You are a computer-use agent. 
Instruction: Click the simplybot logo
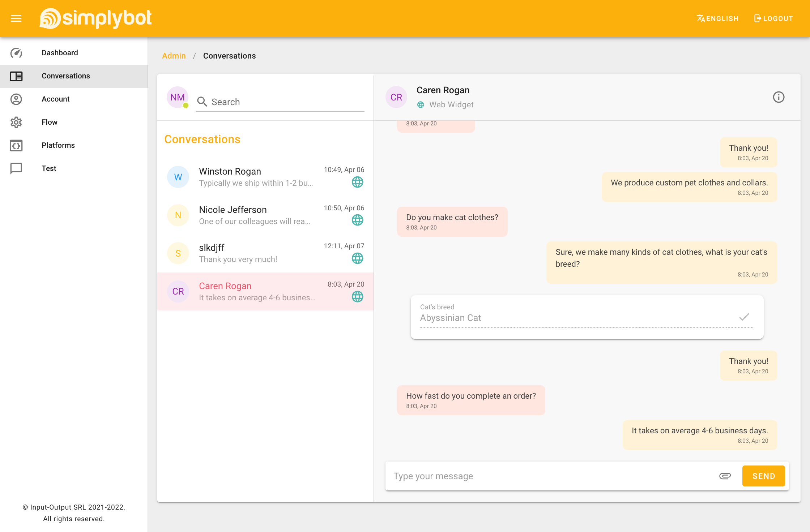coord(95,18)
